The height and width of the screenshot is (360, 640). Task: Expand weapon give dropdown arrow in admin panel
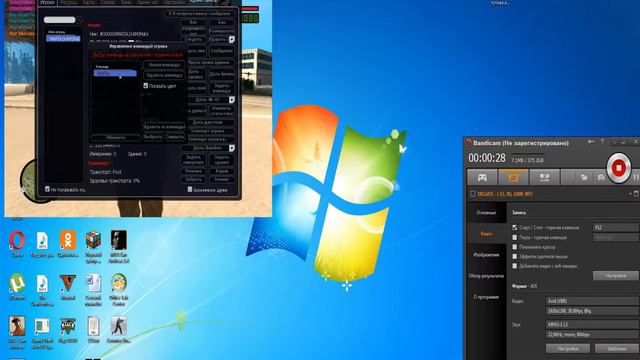232,100
